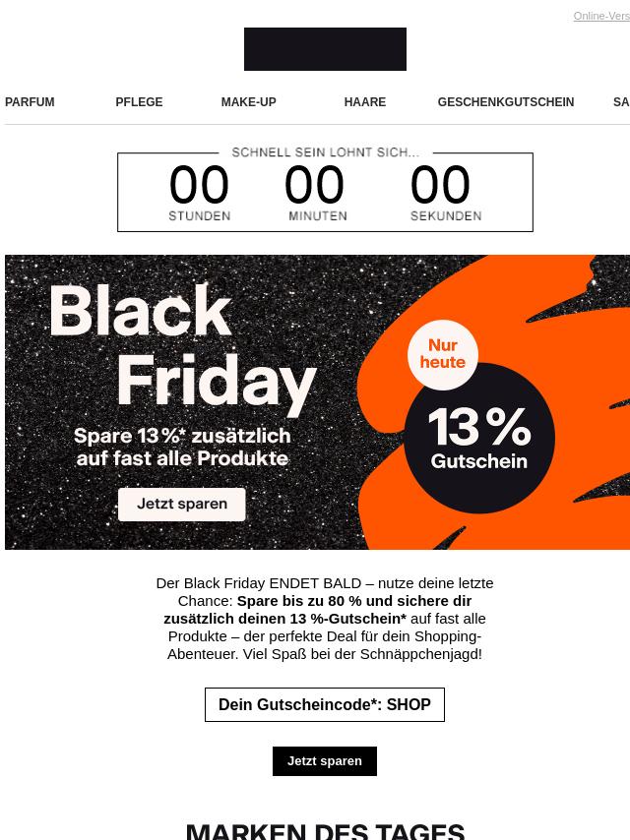Open GESCHENKGUTSCHEIN navigation link
The height and width of the screenshot is (840, 630).
(x=506, y=101)
